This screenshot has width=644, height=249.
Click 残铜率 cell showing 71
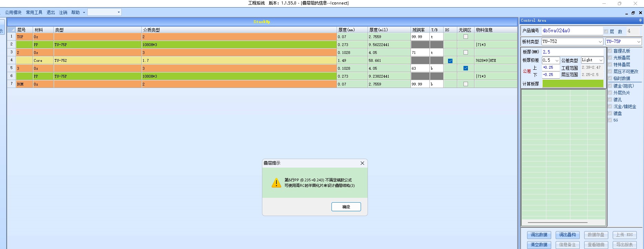(420, 53)
